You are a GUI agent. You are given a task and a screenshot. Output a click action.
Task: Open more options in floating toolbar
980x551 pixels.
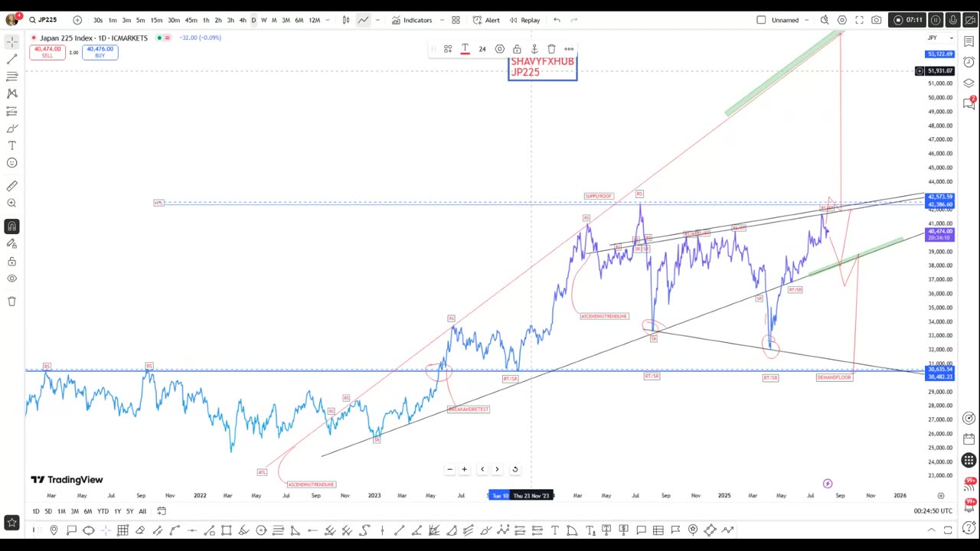(x=569, y=49)
